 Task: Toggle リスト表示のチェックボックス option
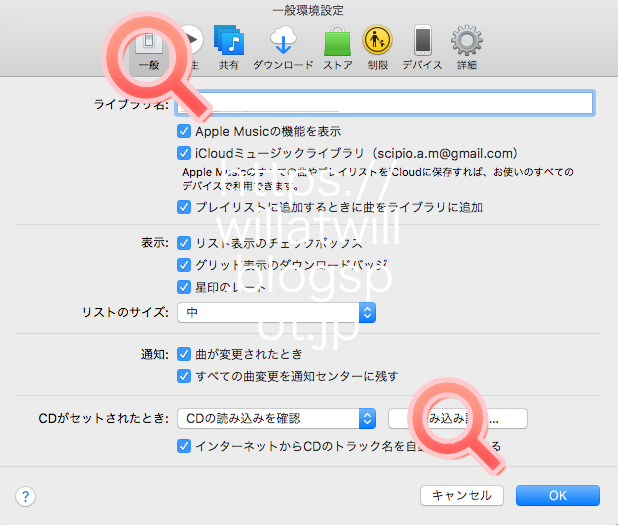[x=184, y=243]
